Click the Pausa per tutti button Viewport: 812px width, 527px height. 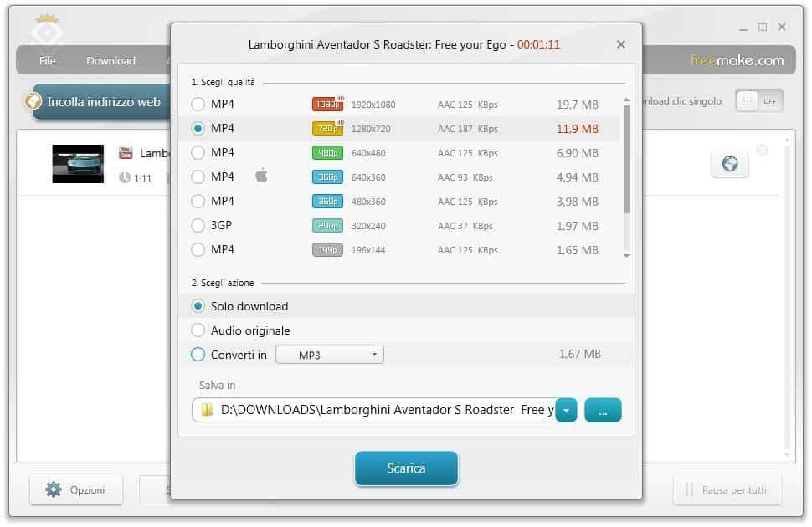(x=727, y=489)
